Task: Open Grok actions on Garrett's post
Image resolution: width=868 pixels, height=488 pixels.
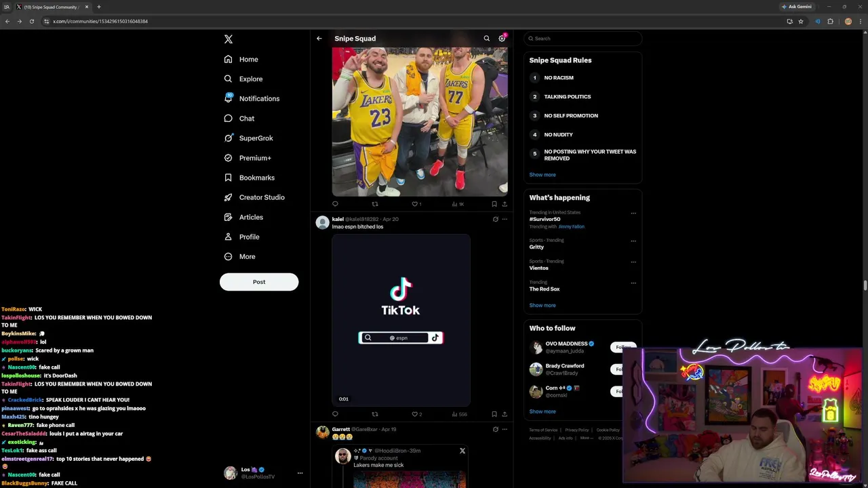Action: point(495,430)
